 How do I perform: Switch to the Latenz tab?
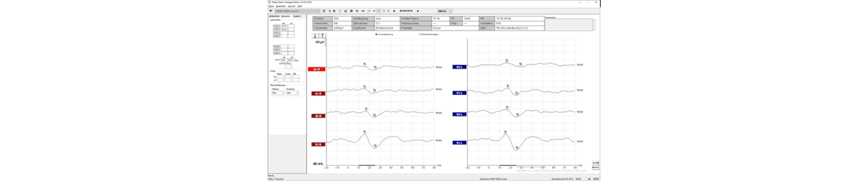[297, 16]
